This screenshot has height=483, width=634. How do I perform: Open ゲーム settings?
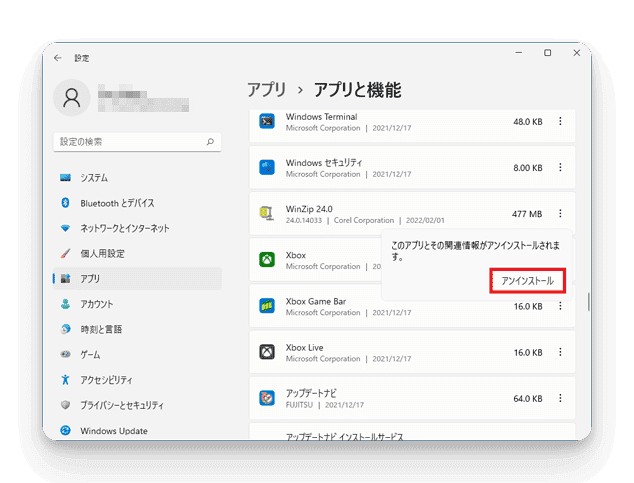tap(137, 354)
